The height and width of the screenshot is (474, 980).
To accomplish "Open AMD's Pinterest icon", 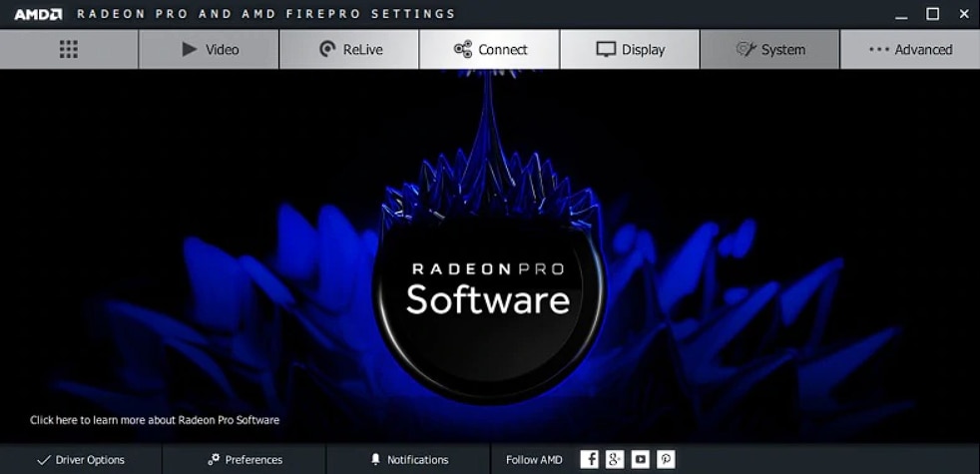I will point(666,460).
